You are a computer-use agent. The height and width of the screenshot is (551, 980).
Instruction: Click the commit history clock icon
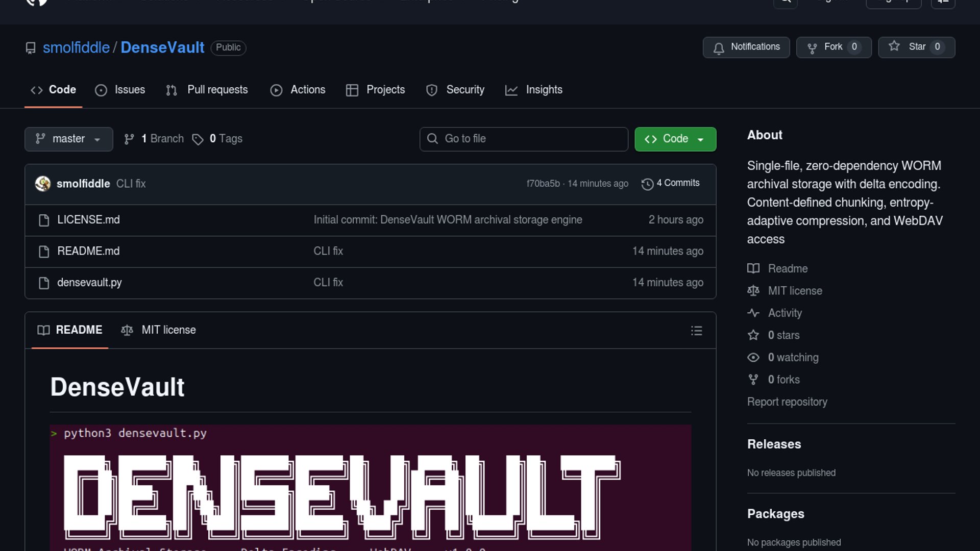(x=647, y=184)
